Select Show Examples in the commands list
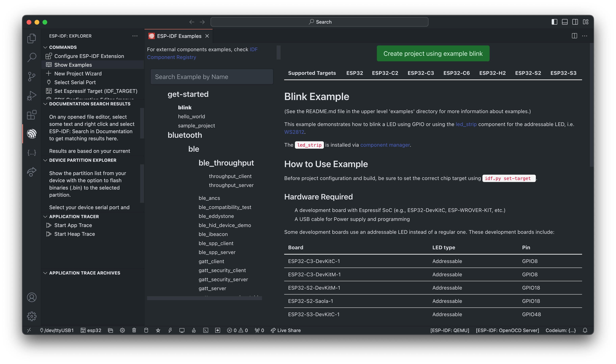Viewport: 616px width, 364px height. (73, 65)
